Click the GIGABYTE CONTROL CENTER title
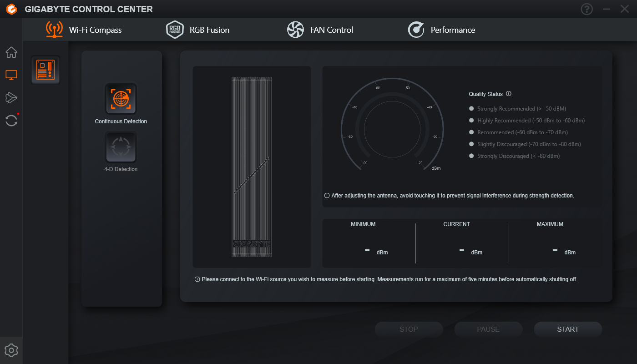The height and width of the screenshot is (364, 637). click(89, 9)
